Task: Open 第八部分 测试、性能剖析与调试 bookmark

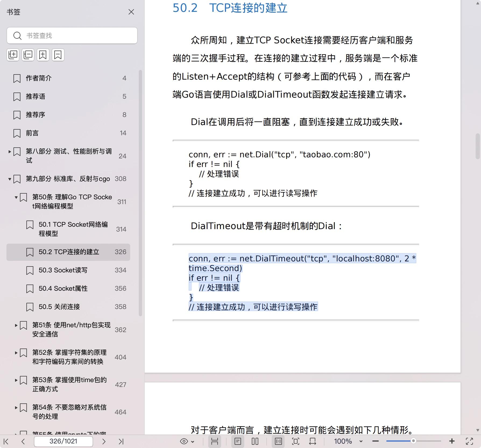Action: (69, 156)
